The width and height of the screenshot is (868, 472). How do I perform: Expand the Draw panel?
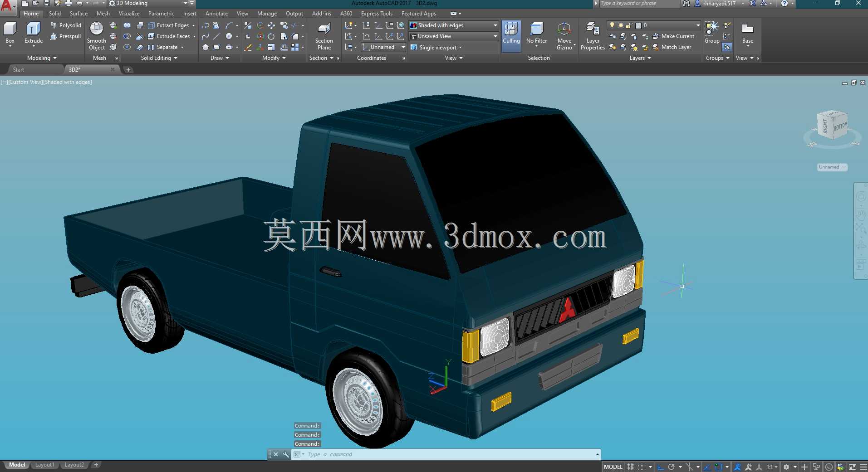tap(220, 58)
